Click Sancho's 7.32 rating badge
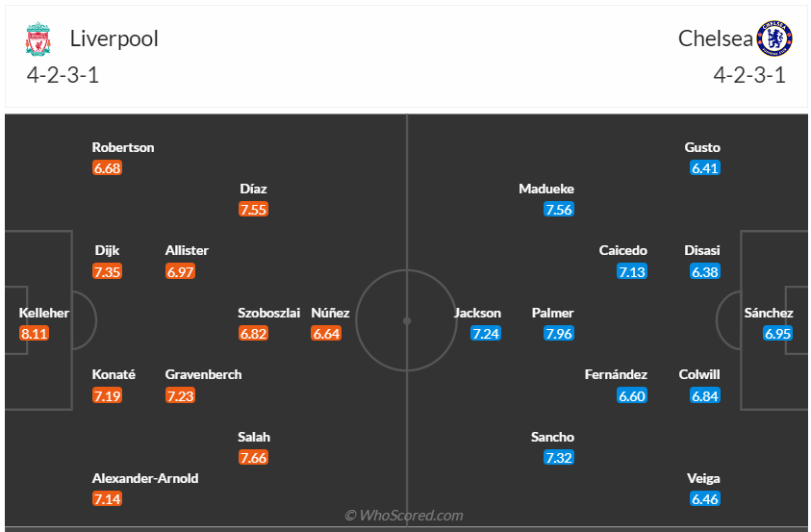Image resolution: width=811 pixels, height=532 pixels. pyautogui.click(x=558, y=458)
